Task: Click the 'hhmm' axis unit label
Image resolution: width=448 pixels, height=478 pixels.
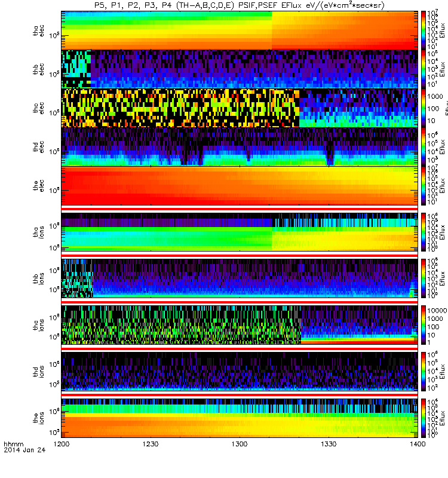Action: pyautogui.click(x=13, y=444)
